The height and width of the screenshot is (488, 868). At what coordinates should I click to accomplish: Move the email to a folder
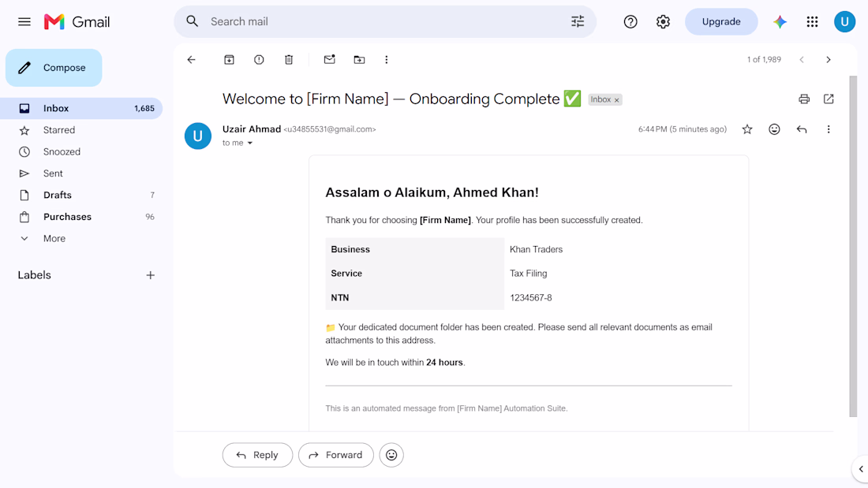click(359, 60)
